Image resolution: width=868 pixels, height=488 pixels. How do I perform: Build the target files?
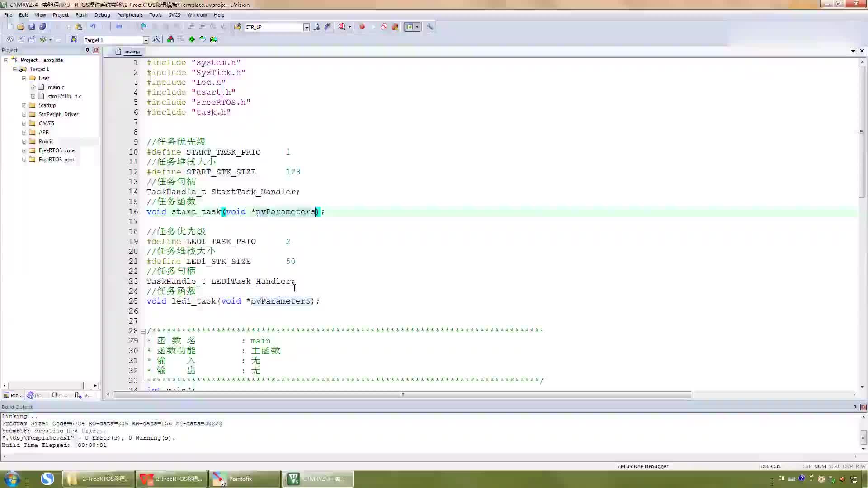click(x=21, y=40)
